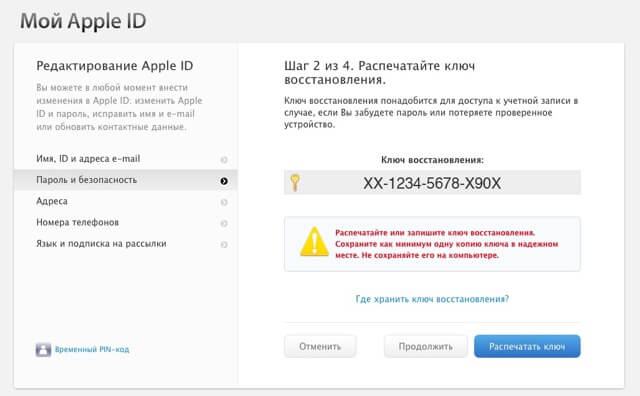The width and height of the screenshot is (640, 396).
Task: Open the Адреса section
Action: [126, 201]
